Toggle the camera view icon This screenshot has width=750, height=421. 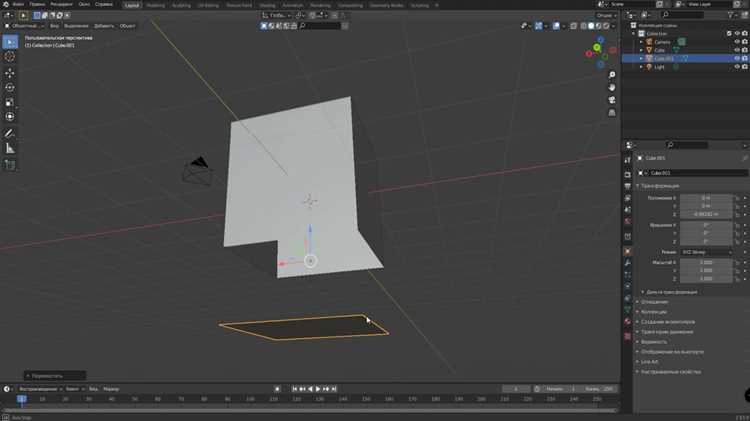(612, 100)
